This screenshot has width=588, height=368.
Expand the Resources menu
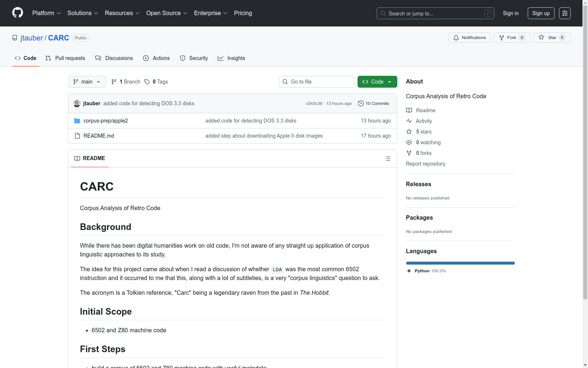coord(122,13)
